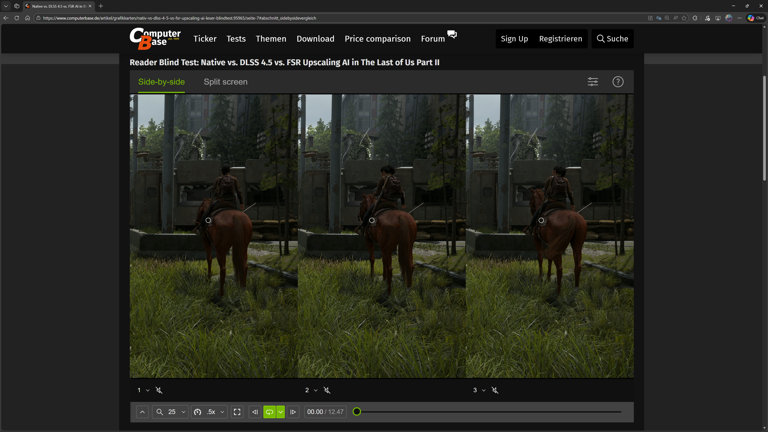Switch to the Split screen tab

pos(225,82)
